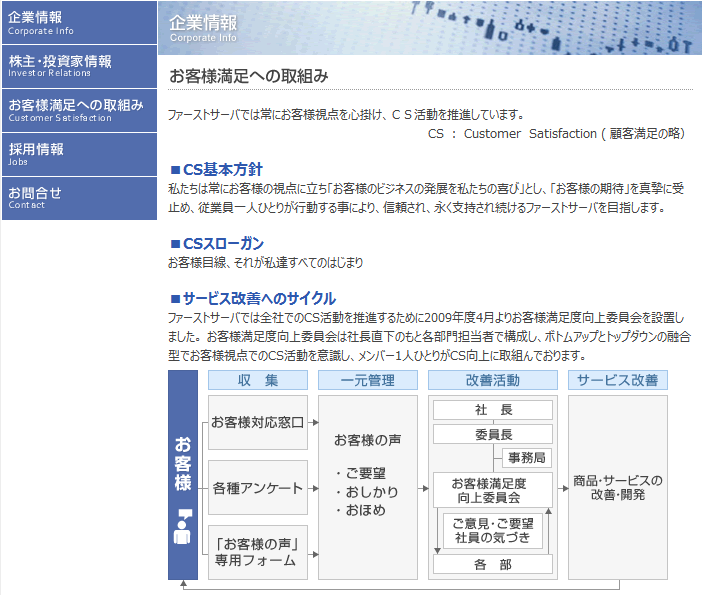Click the 事務局 box in diagram

525,458
